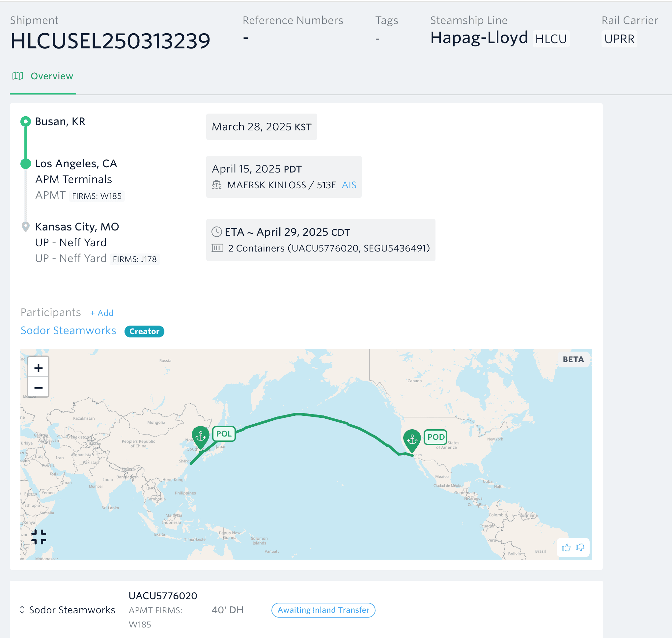Viewport: 672px width, 638px height.
Task: Click the FIRMS: W185 badge
Action: (x=97, y=196)
